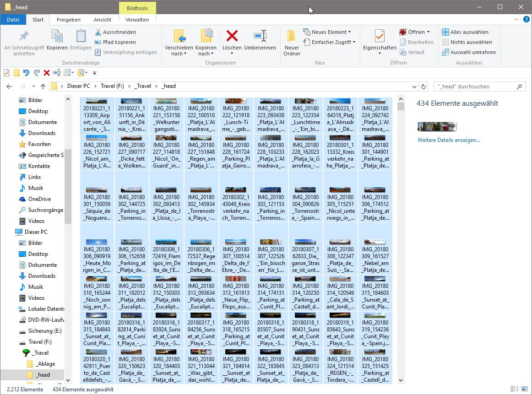Open the Datei menu tab
Screen dimensions: 532x395
(13, 20)
